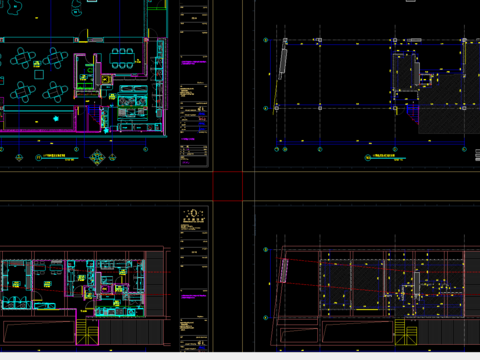
Task: Pick the large hatched floor area in column plan
Action: [x=447, y=103]
